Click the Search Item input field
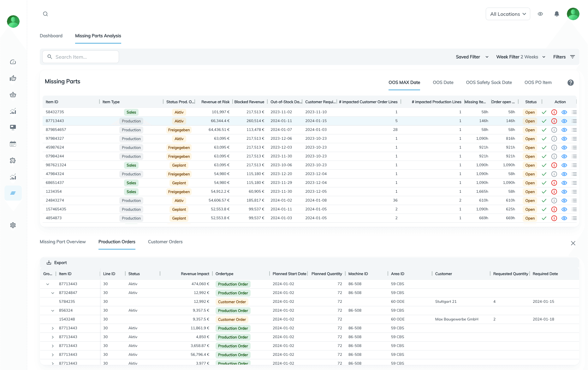Image resolution: width=588 pixels, height=370 pixels. (x=81, y=57)
